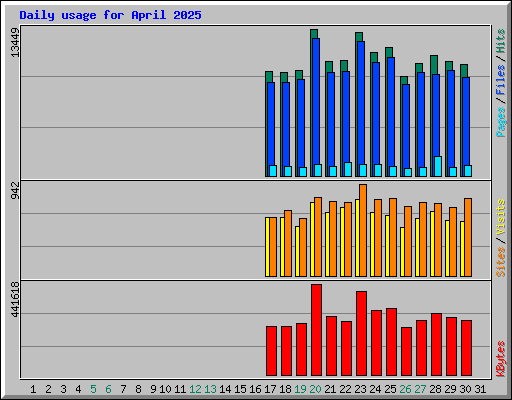Click the orange sites bar for day 23
Screen dimensions: 512x400
(x=363, y=230)
